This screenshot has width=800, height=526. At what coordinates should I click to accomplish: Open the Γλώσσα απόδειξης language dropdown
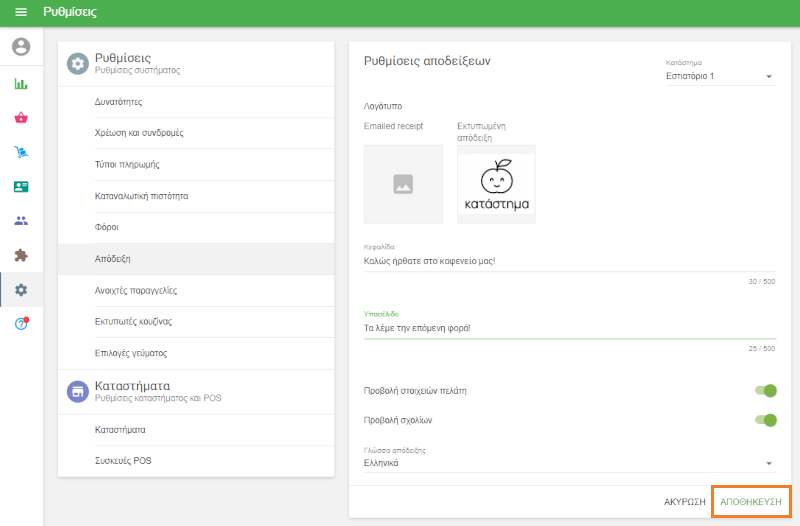point(568,463)
